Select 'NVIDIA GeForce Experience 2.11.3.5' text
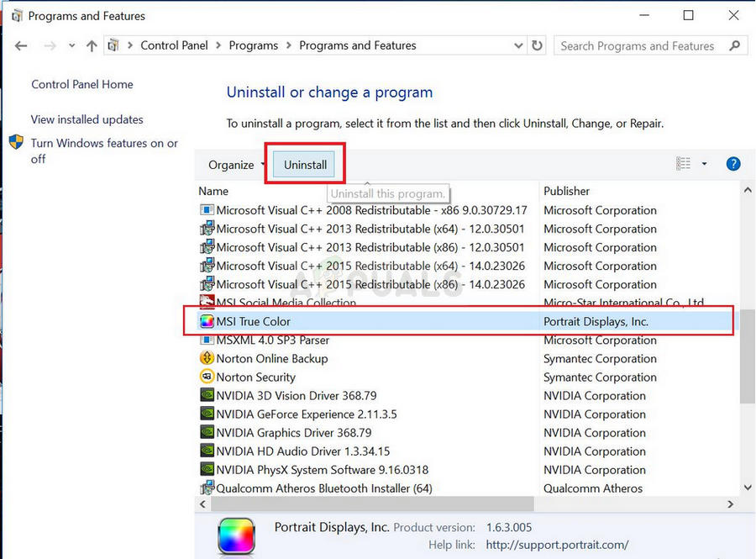 click(307, 414)
